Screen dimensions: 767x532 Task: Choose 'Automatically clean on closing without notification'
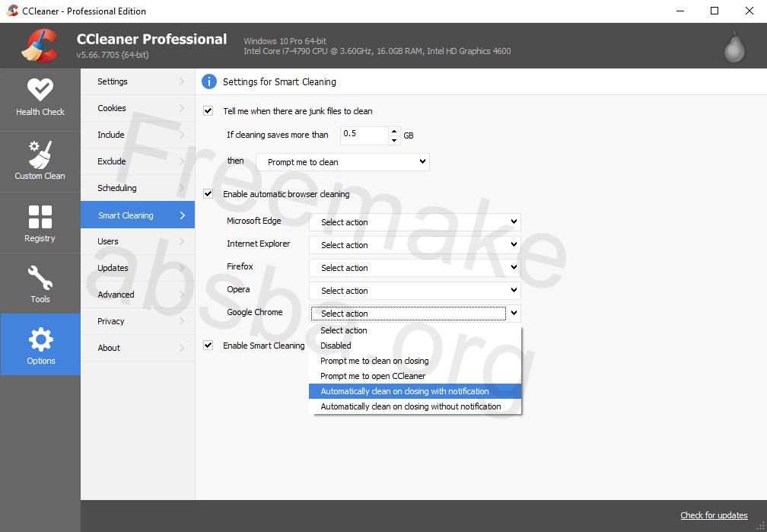[415, 406]
